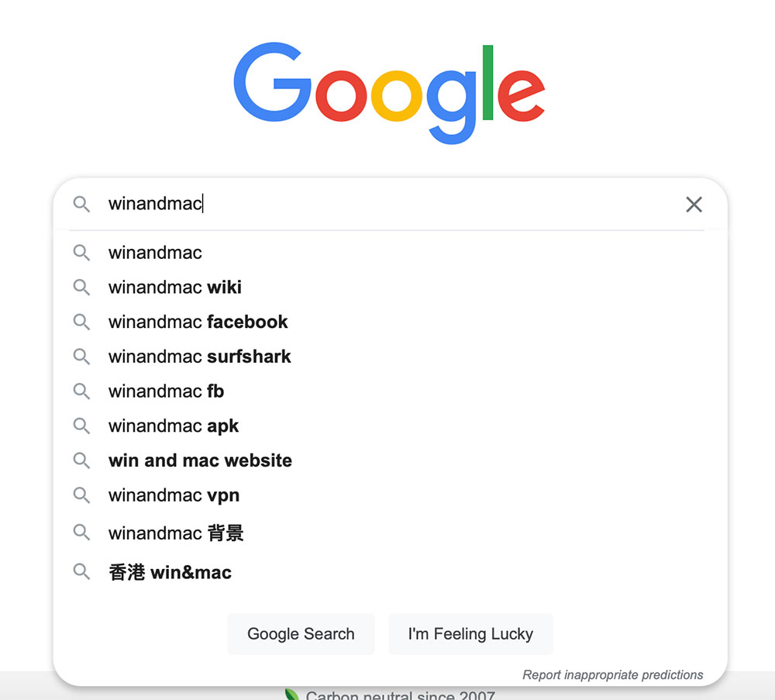Click search icon beside 'winandmac surfshark' suggestion

[81, 357]
